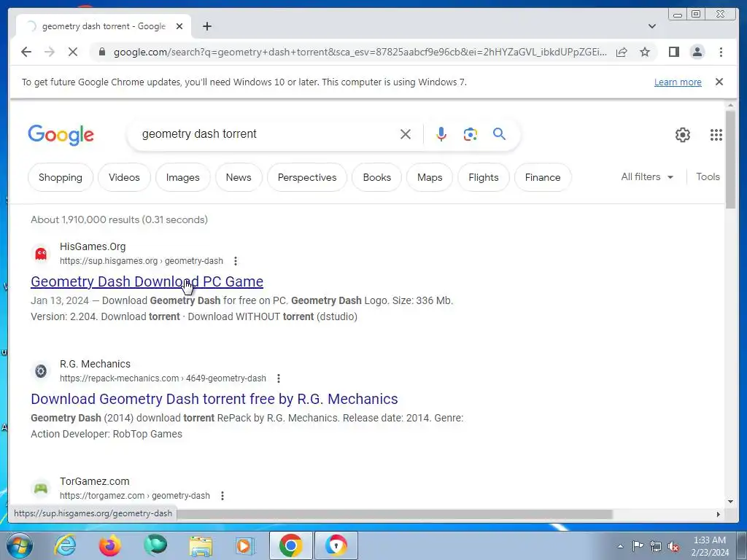Viewport: 747px width, 560px height.
Task: Launch Firefox from taskbar
Action: [110, 545]
